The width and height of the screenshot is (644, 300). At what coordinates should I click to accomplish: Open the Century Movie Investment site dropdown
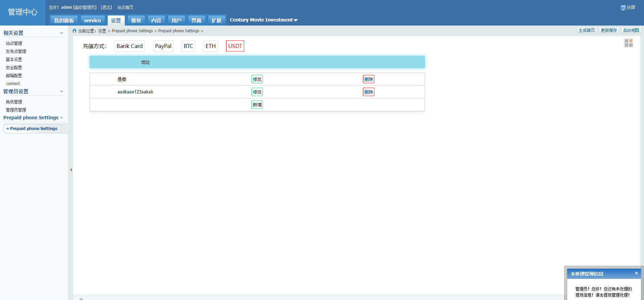[264, 20]
